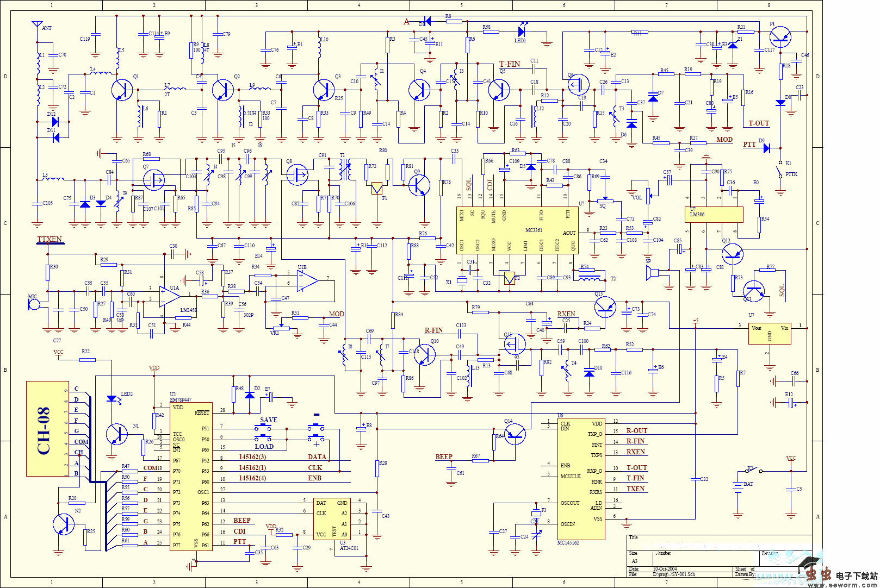Click the ANT antenna symbol
The height and width of the screenshot is (588, 880).
[x=37, y=25]
